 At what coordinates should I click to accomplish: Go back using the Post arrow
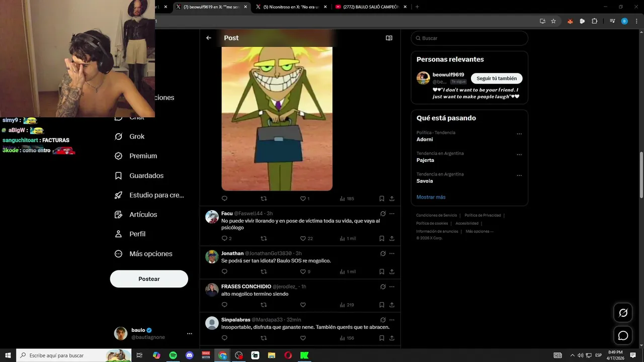[x=209, y=38]
